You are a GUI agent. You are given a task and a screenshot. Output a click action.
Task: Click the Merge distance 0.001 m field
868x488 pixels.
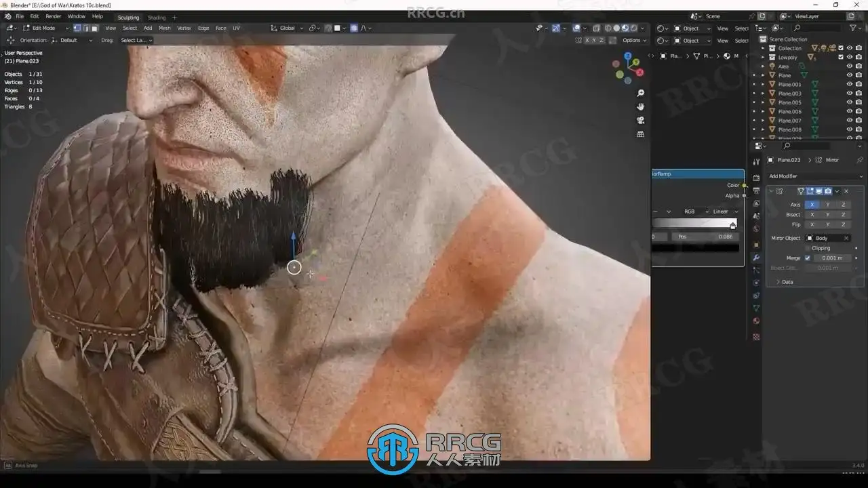831,258
